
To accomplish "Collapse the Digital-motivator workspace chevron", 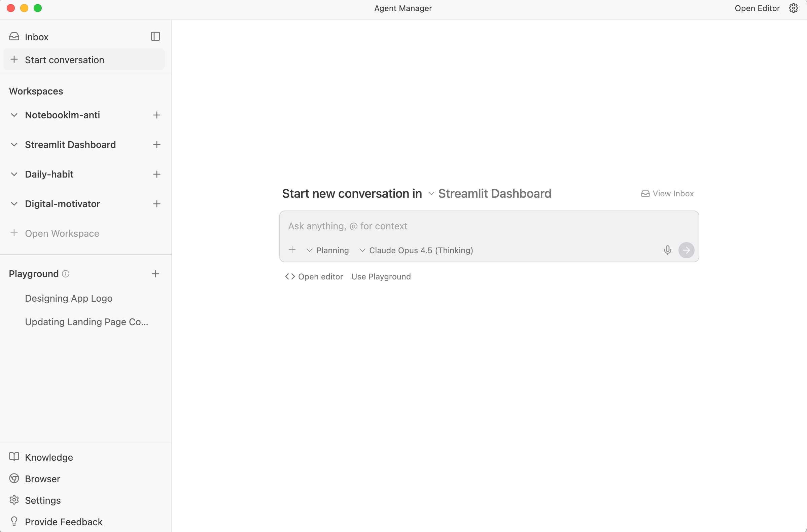I will coord(14,204).
